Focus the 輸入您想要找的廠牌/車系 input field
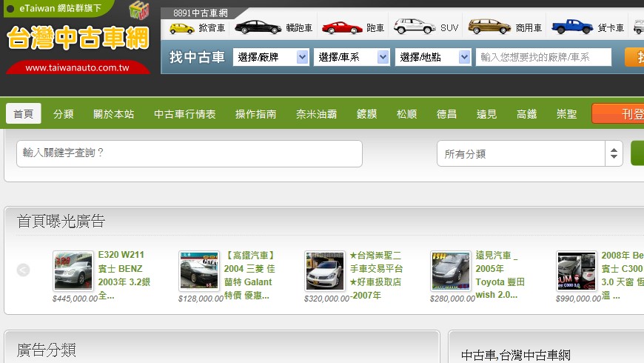 click(543, 57)
